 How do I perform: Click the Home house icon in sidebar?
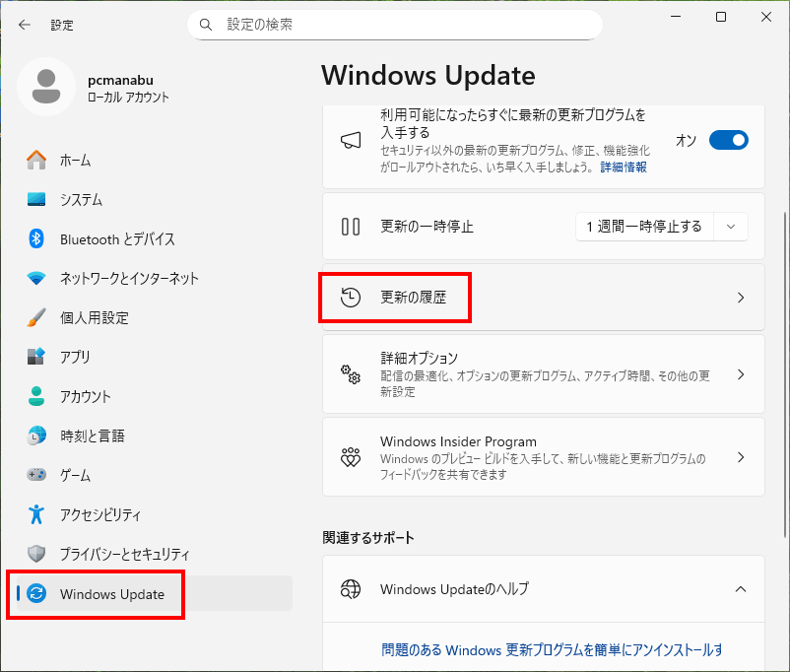coord(36,160)
